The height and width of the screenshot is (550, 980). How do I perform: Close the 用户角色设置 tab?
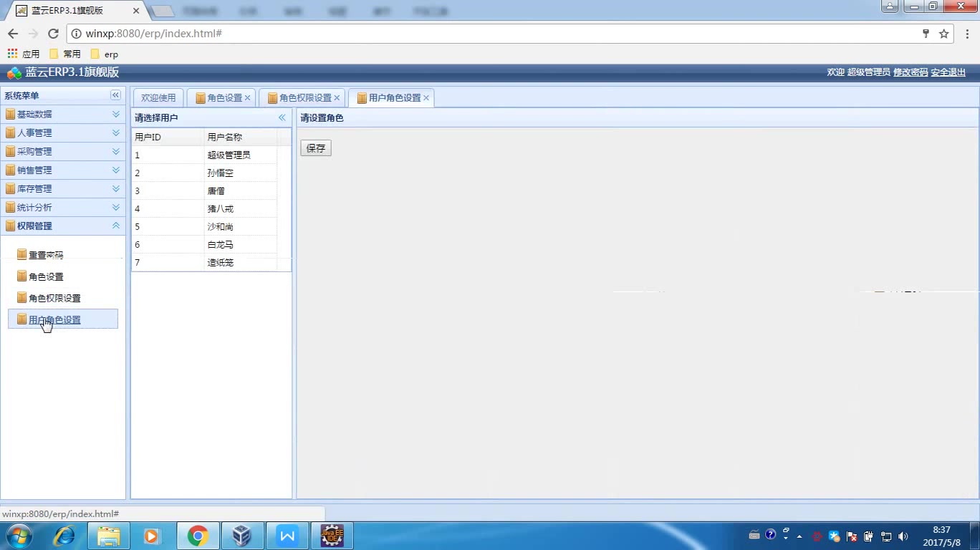(426, 98)
